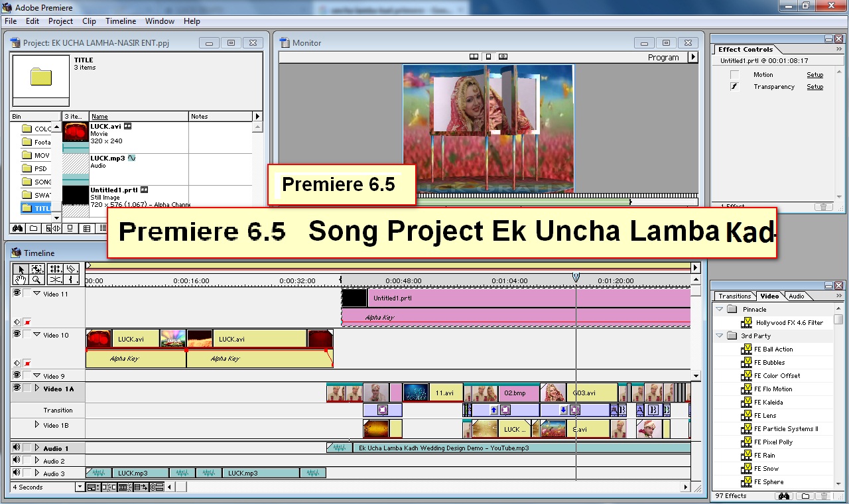Switch to the Audio effects tab

(x=796, y=296)
